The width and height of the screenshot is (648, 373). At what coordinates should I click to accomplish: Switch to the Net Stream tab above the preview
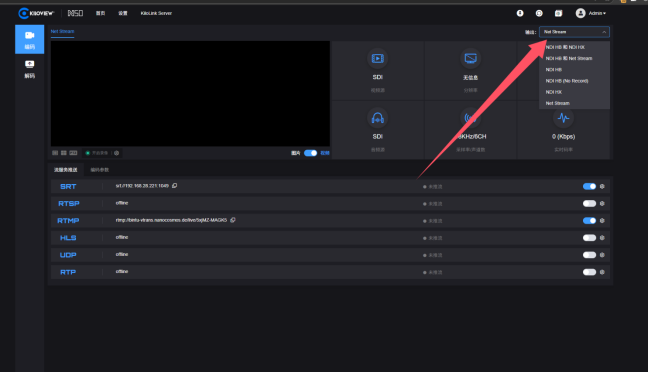pyautogui.click(x=62, y=31)
